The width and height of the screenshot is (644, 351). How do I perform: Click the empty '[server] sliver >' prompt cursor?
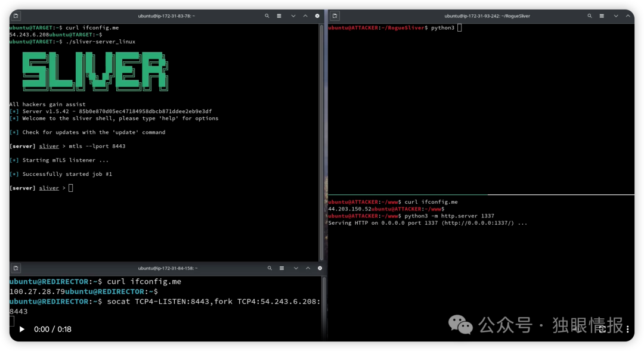click(x=70, y=188)
